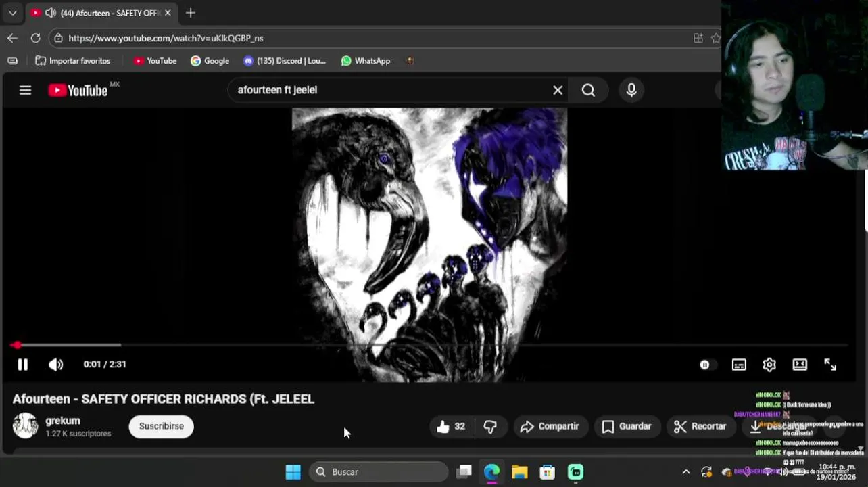Viewport: 868px width, 487px height.
Task: Turn on subtitles/captions
Action: point(739,365)
